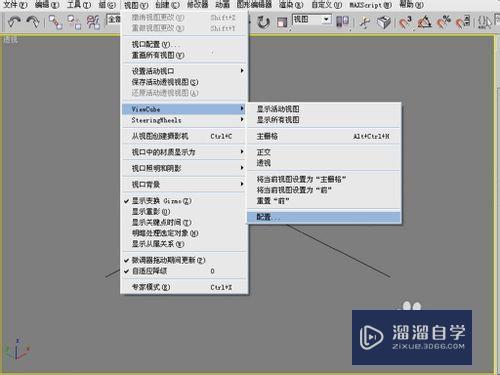
Task: Select 显示活动视图 in ViewCube submenu
Action: [x=324, y=109]
